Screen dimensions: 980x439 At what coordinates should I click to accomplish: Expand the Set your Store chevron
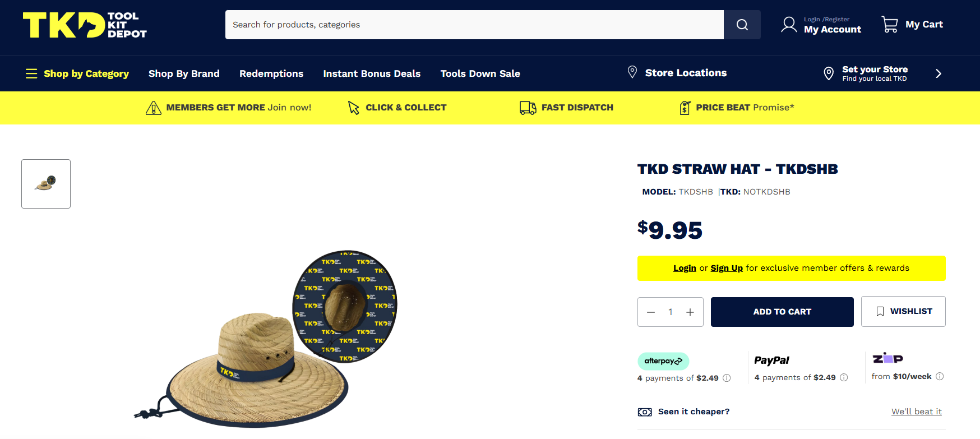pos(939,73)
